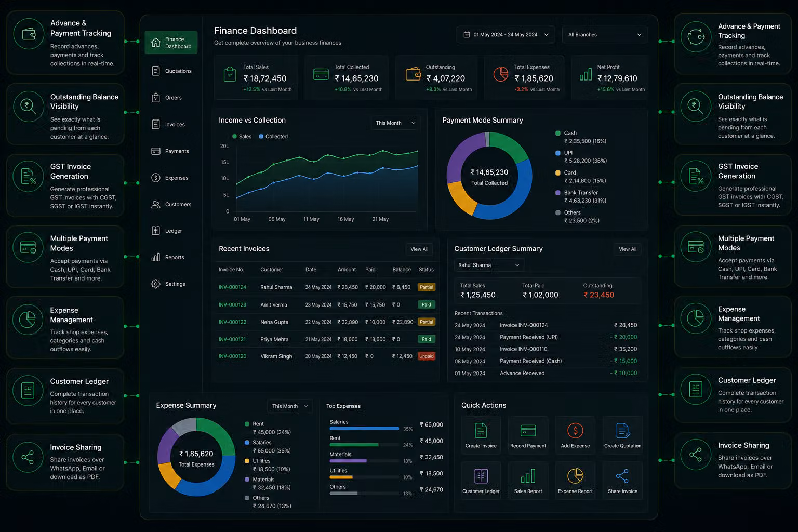
Task: Click the Create Invoice quick action icon
Action: pos(481,431)
